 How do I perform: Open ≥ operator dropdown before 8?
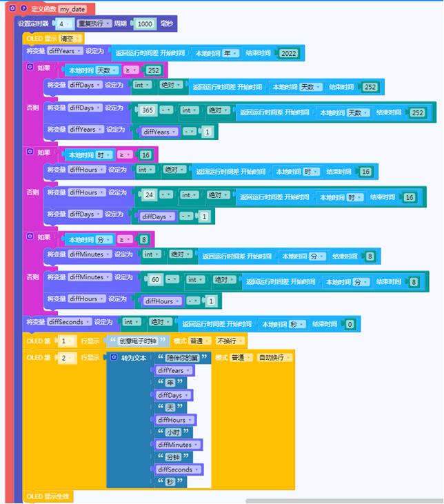pos(124,239)
